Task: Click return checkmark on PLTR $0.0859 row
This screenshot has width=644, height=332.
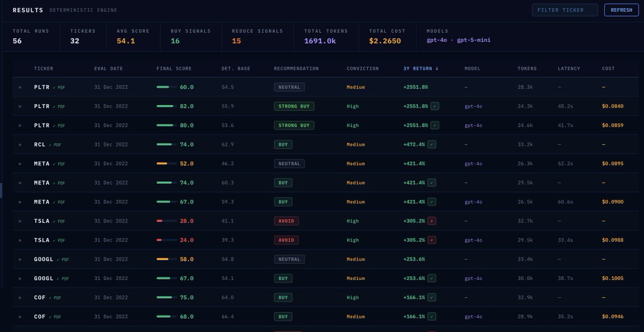Action: tap(435, 125)
